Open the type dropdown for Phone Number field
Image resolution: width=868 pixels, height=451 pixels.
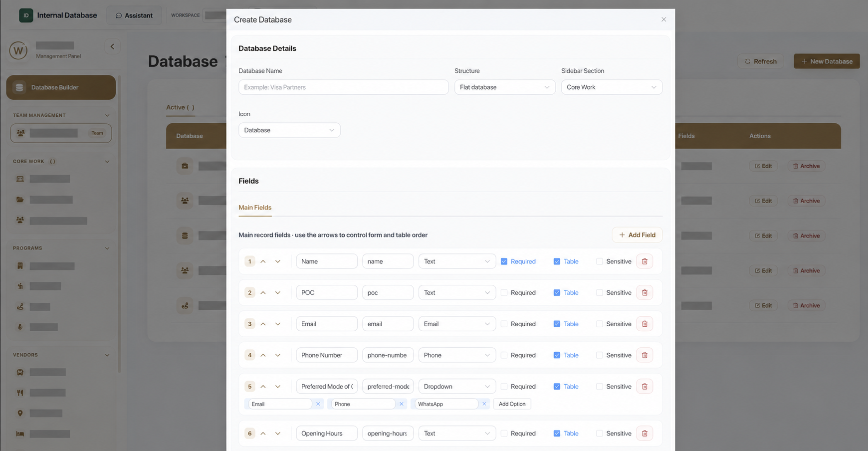point(457,355)
